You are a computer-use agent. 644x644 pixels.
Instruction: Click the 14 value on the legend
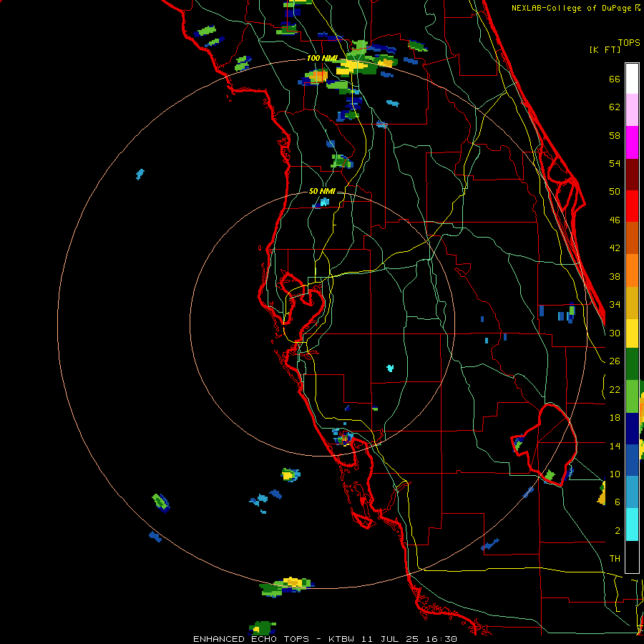615,446
